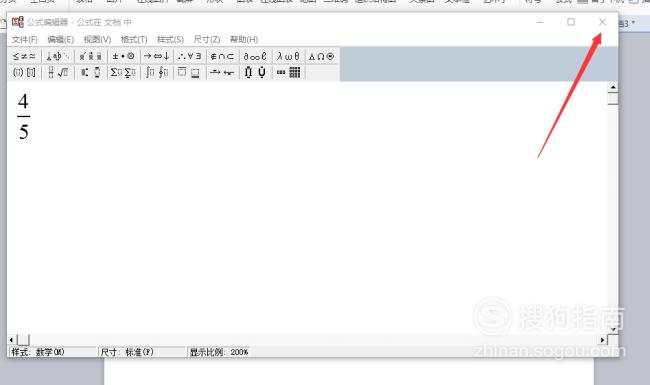Screen dimensions: 650x385
Task: Open the summation templates palette (Σ)
Action: pyautogui.click(x=124, y=73)
